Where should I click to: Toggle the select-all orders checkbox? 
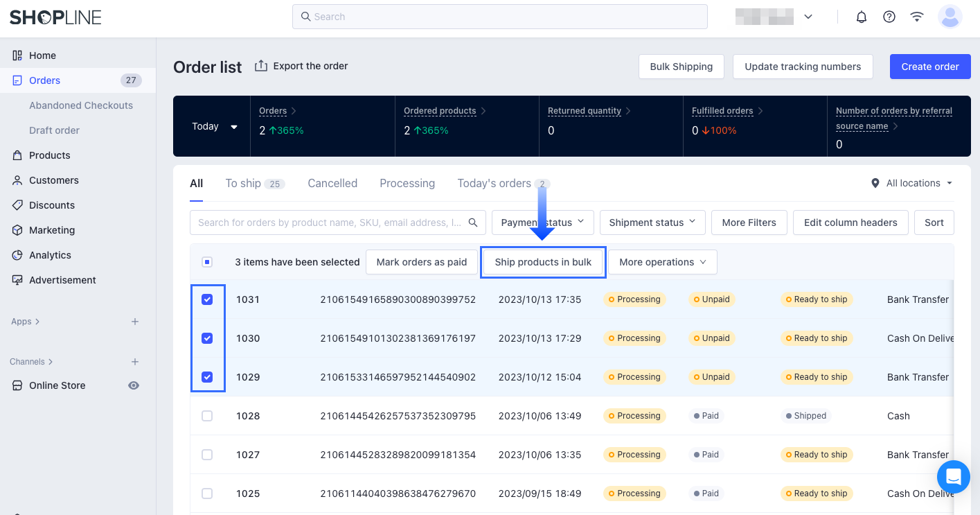207,262
